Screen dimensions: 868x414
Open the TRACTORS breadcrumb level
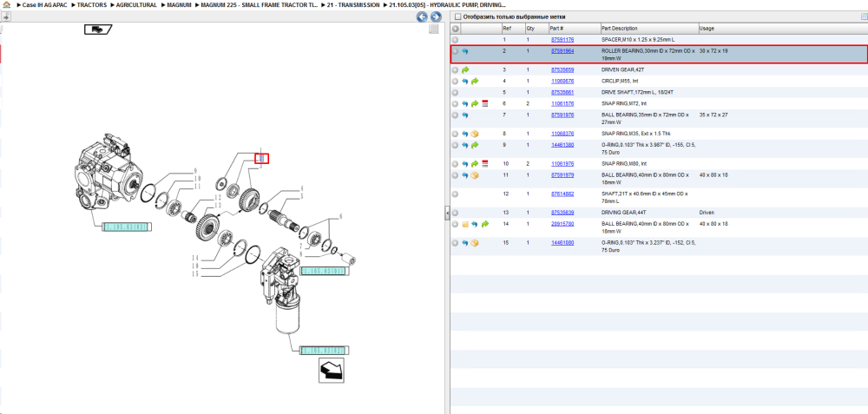(x=91, y=4)
